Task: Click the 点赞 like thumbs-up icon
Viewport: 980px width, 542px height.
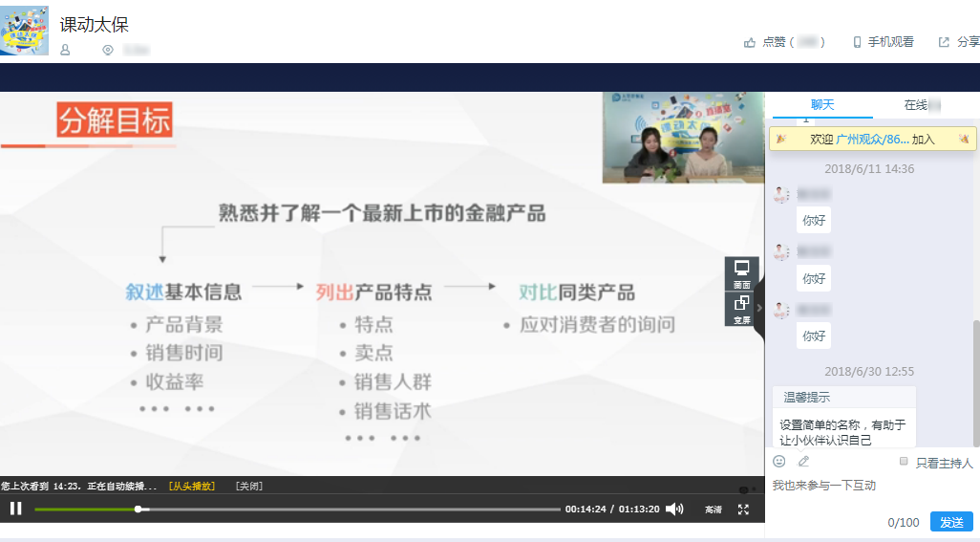Action: point(751,42)
